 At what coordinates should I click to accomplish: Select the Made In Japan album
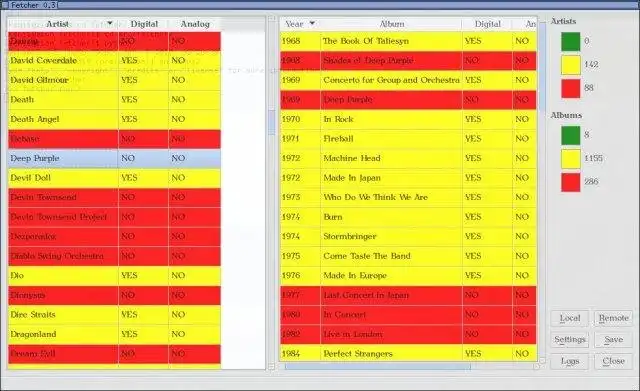coord(409,178)
